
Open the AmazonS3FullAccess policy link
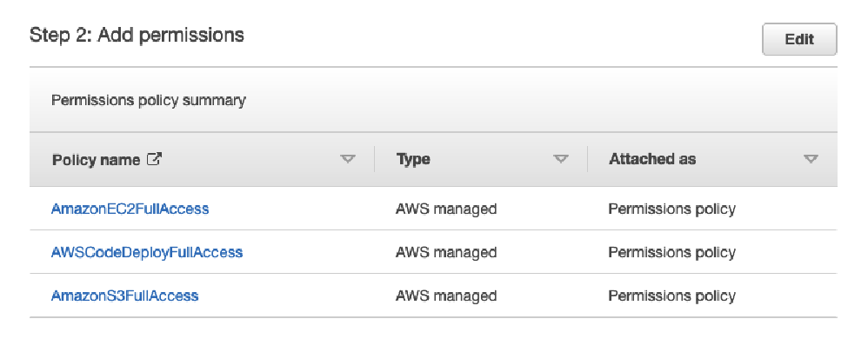pyautogui.click(x=124, y=296)
